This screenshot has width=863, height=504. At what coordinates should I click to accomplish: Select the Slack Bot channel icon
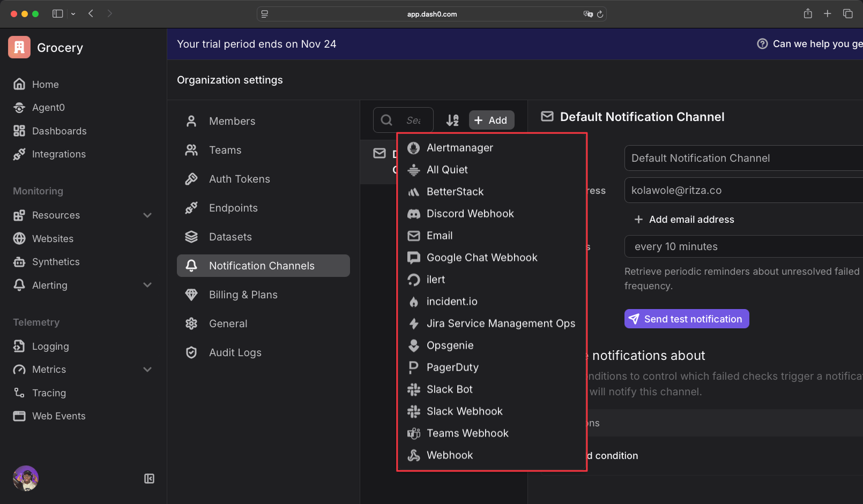413,389
